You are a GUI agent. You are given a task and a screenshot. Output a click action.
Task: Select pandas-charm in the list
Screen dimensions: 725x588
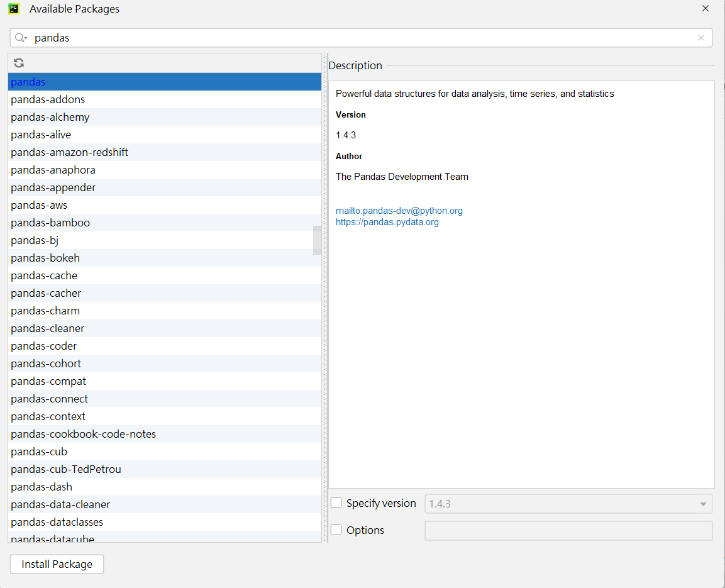[165, 310]
